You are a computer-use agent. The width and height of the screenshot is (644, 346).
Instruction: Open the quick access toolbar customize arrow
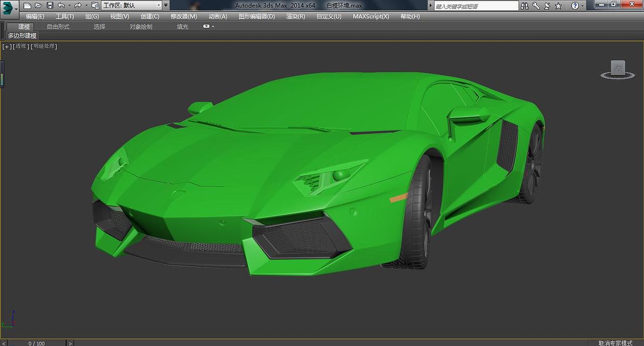click(166, 6)
